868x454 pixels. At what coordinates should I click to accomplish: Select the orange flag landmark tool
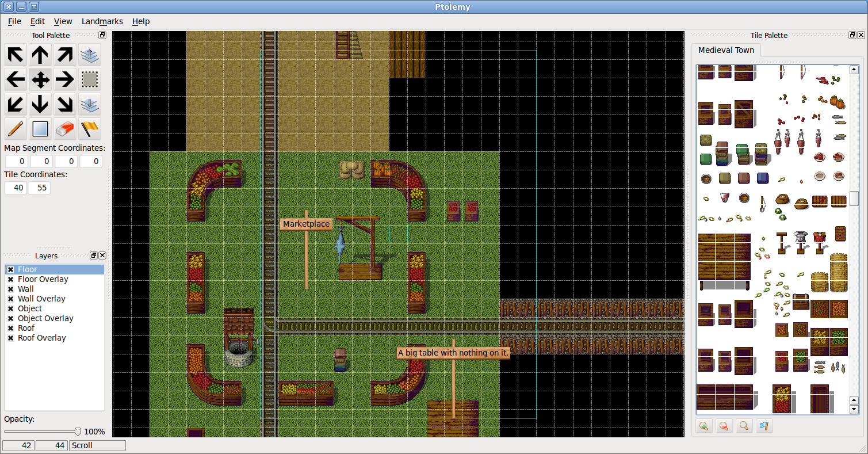(89, 129)
